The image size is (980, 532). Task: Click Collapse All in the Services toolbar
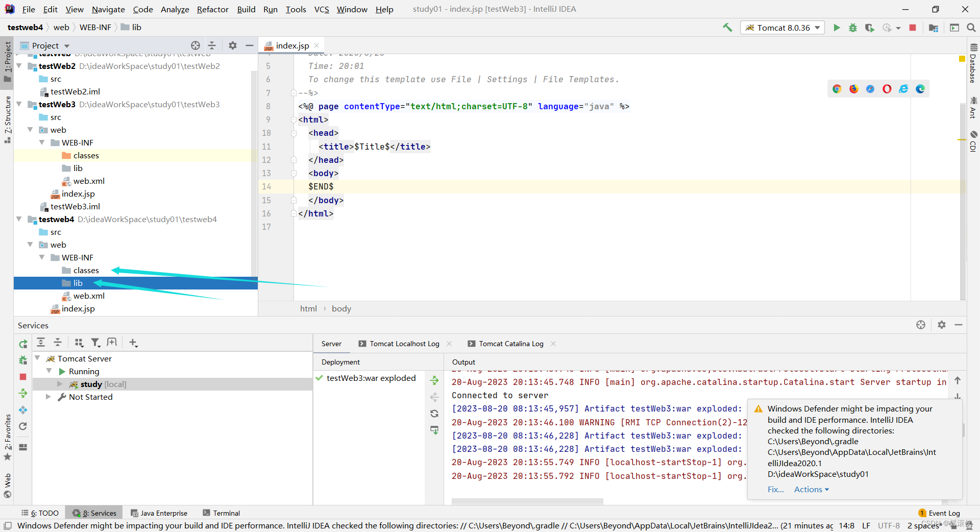(x=58, y=343)
